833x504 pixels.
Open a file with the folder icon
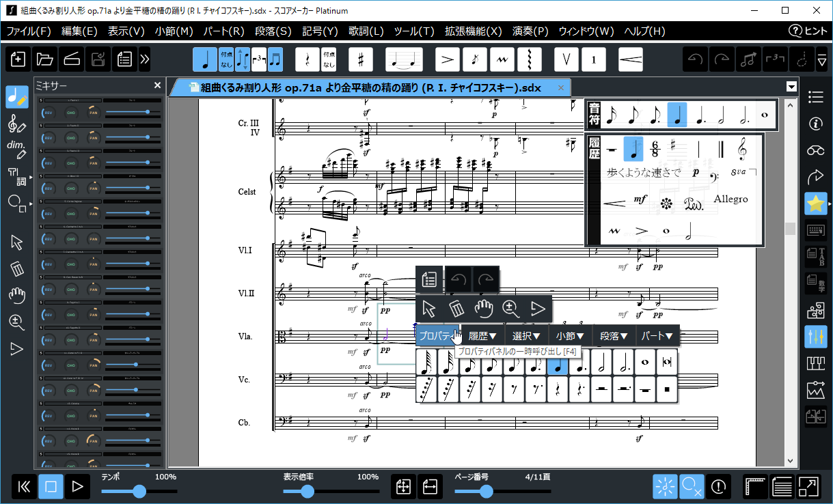point(45,59)
